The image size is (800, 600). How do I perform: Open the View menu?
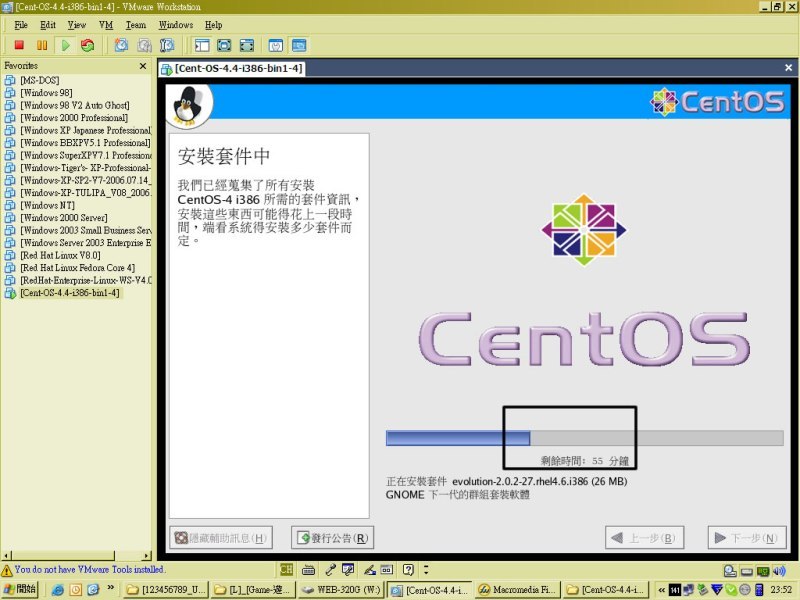pos(77,25)
